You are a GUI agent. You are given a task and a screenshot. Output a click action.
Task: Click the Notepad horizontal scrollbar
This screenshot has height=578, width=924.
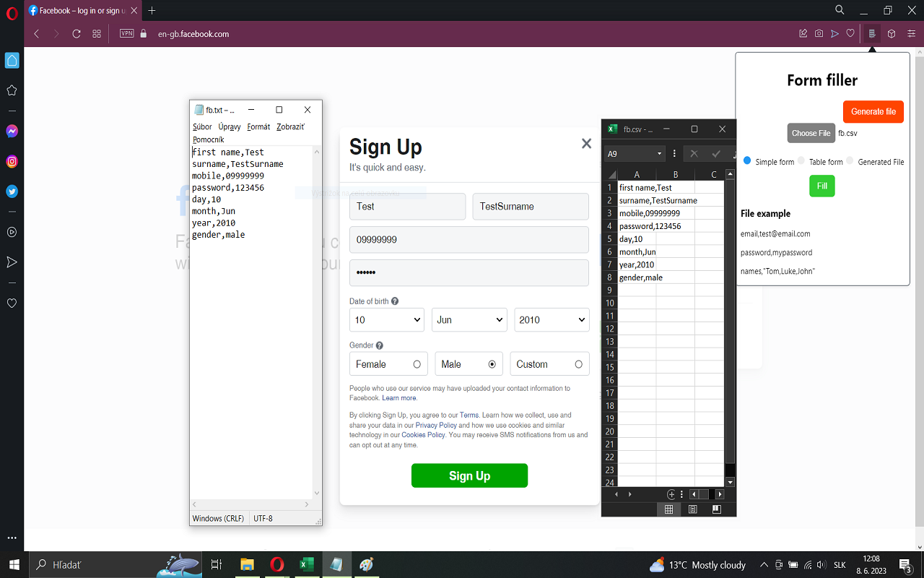pyautogui.click(x=252, y=504)
